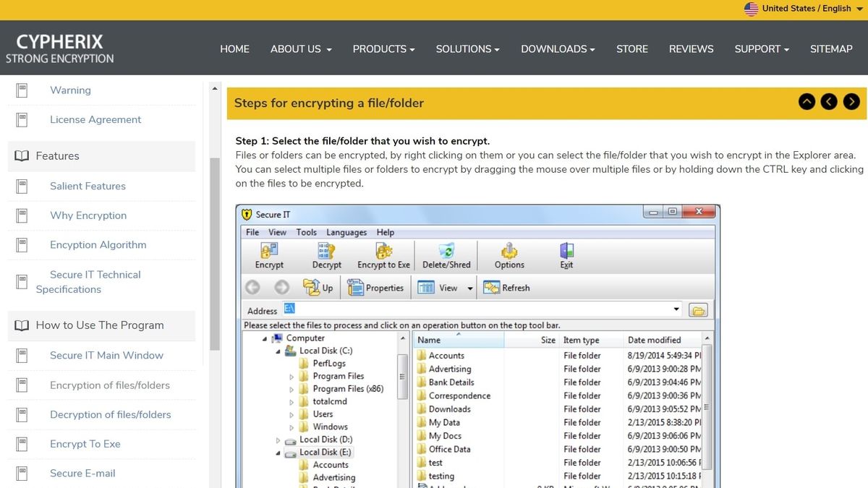Click the Delete/Shred icon
Image resolution: width=868 pixels, height=488 pixels.
(x=446, y=254)
